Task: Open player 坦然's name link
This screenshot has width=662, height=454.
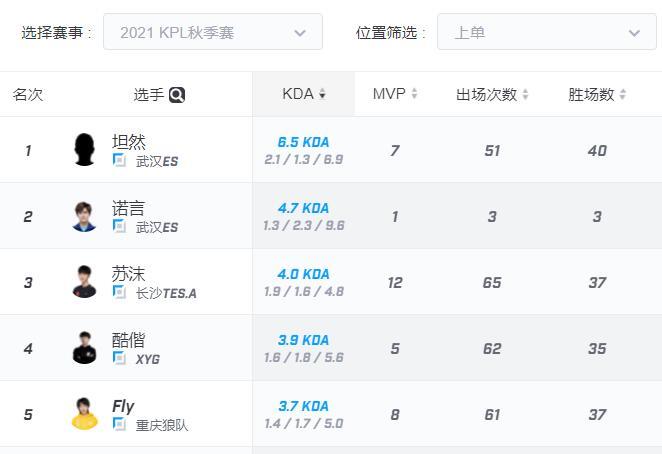Action: (x=129, y=141)
